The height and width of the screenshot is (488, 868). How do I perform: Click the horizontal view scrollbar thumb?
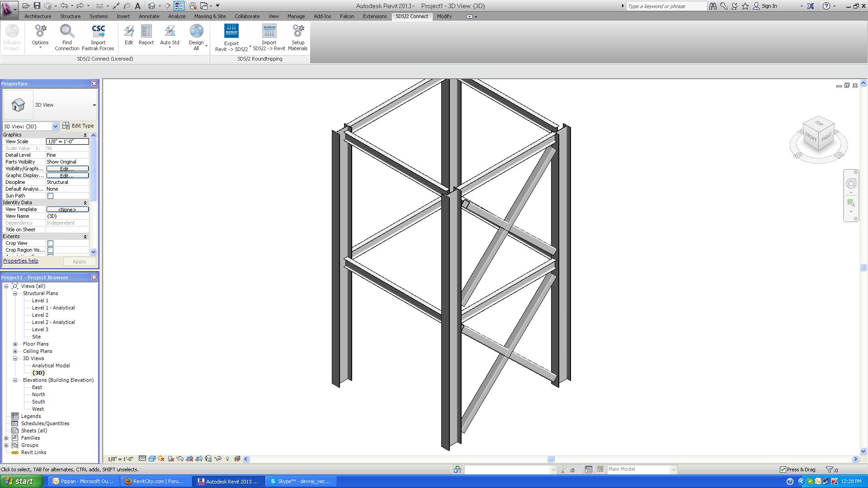(551, 459)
